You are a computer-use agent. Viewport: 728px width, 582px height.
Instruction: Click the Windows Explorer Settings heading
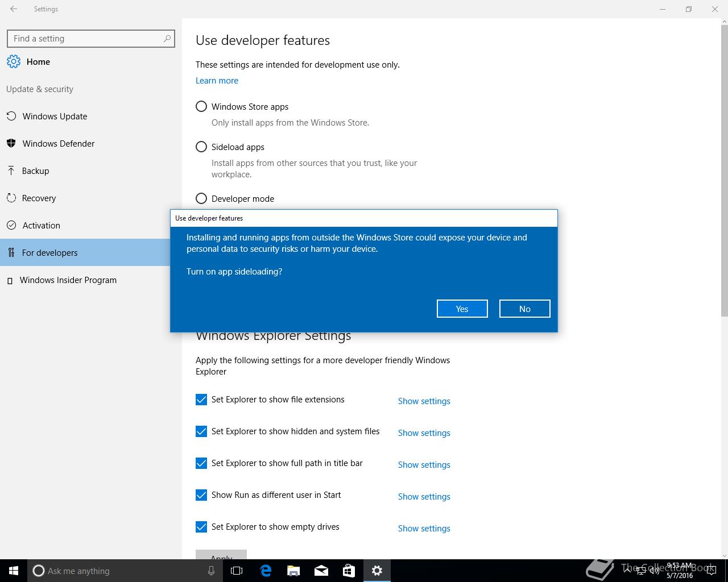coord(273,335)
